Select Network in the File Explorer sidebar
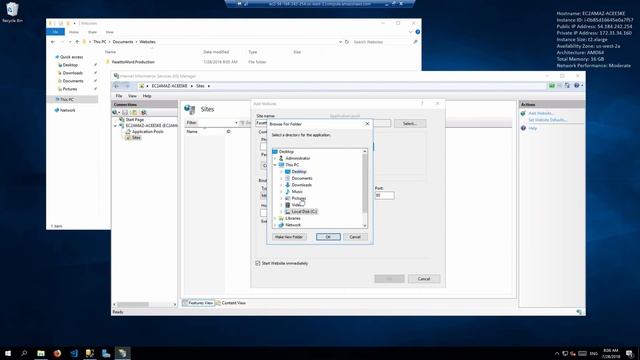The height and width of the screenshot is (360, 640). point(65,110)
